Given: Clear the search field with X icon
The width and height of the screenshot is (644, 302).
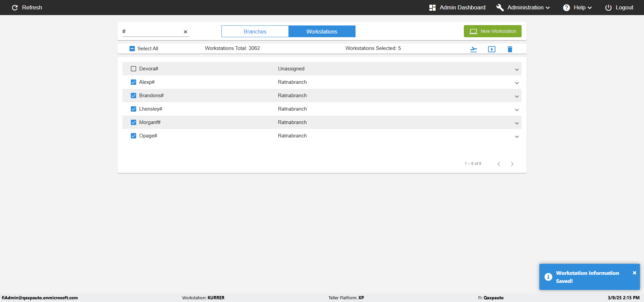Looking at the screenshot, I should pyautogui.click(x=185, y=32).
